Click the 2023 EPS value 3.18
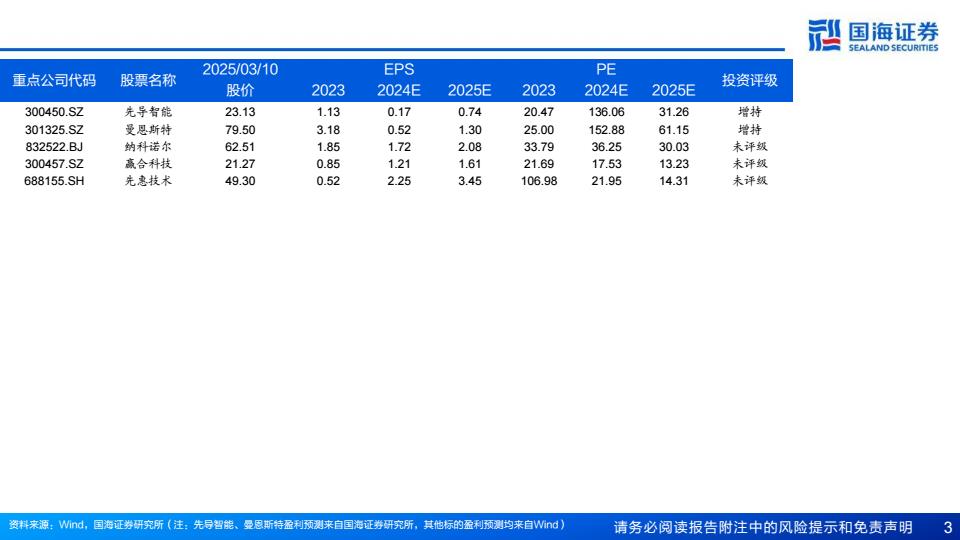This screenshot has height=540, width=960. point(328,130)
